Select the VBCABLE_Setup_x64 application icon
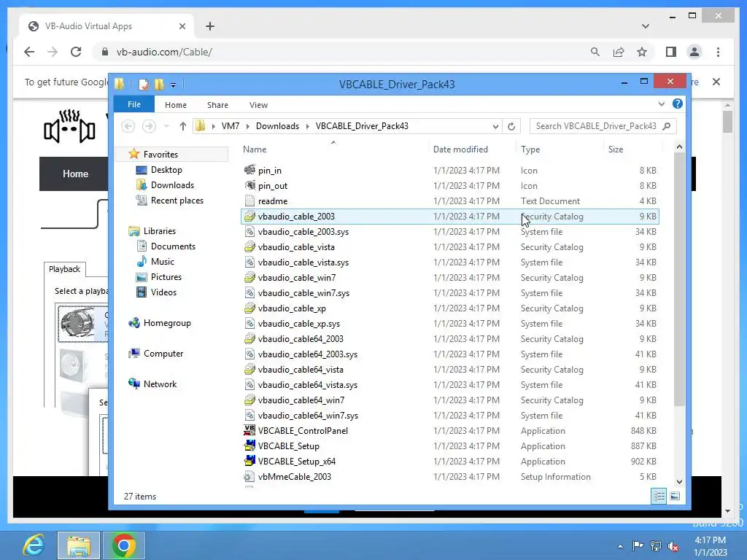Image resolution: width=747 pixels, height=560 pixels. [x=249, y=461]
